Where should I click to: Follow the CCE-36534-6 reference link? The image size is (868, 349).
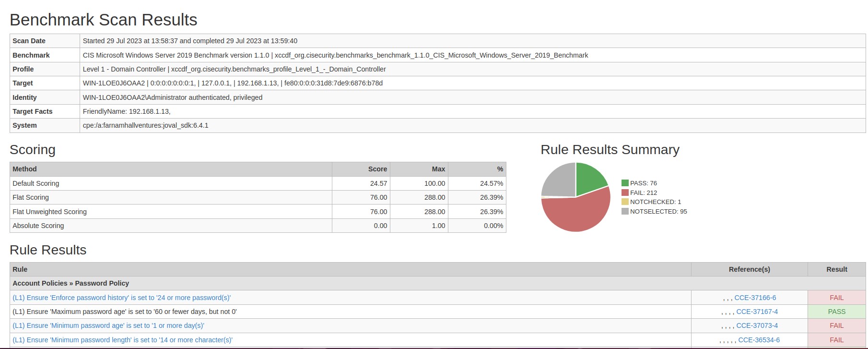759,340
